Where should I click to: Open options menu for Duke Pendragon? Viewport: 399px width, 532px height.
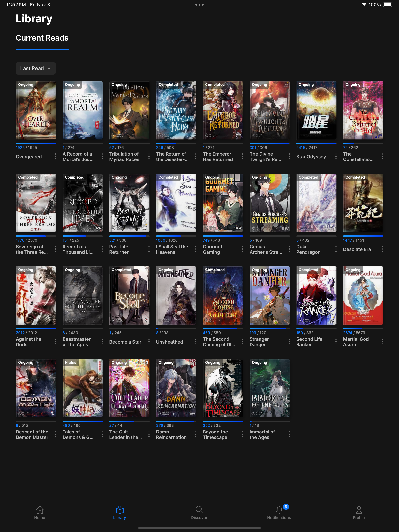[336, 249]
